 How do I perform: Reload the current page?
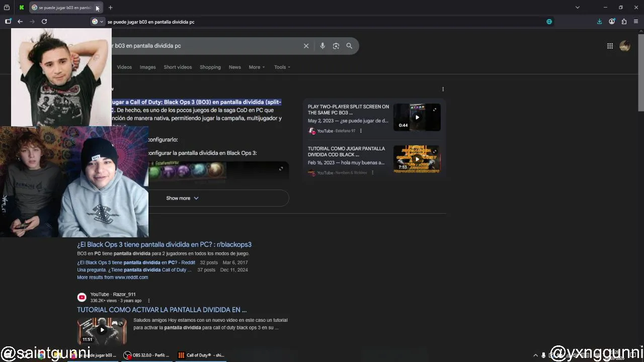click(x=44, y=22)
